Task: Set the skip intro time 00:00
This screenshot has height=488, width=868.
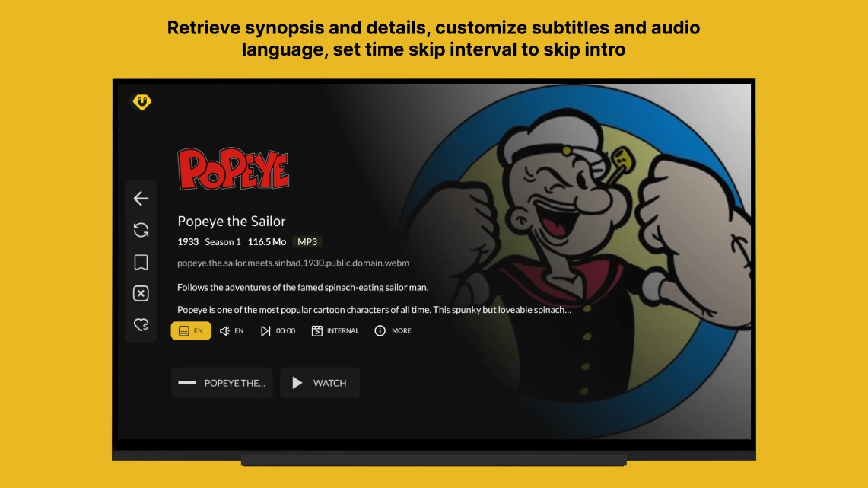Action: (x=278, y=330)
